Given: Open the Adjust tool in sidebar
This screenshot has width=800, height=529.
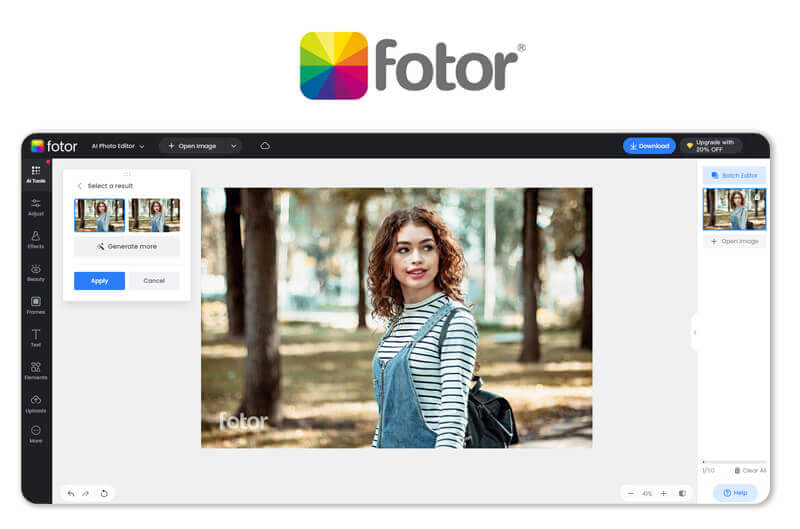Looking at the screenshot, I should pyautogui.click(x=36, y=207).
